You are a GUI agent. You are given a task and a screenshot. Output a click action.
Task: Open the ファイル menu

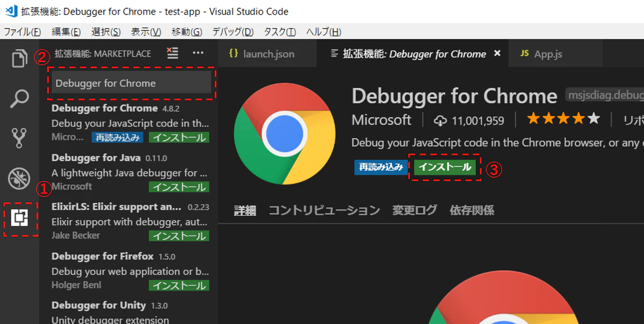pyautogui.click(x=22, y=32)
